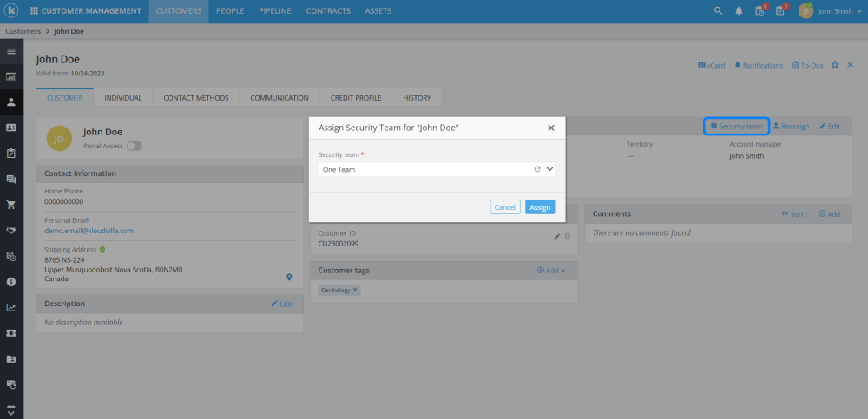Open the bell alerts in top bar
The height and width of the screenshot is (419, 868).
739,11
